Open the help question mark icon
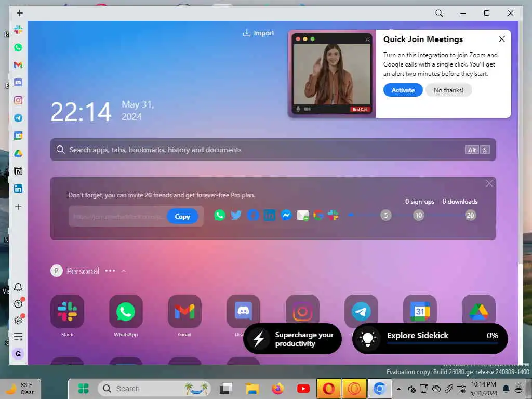This screenshot has height=399, width=532. [18, 303]
